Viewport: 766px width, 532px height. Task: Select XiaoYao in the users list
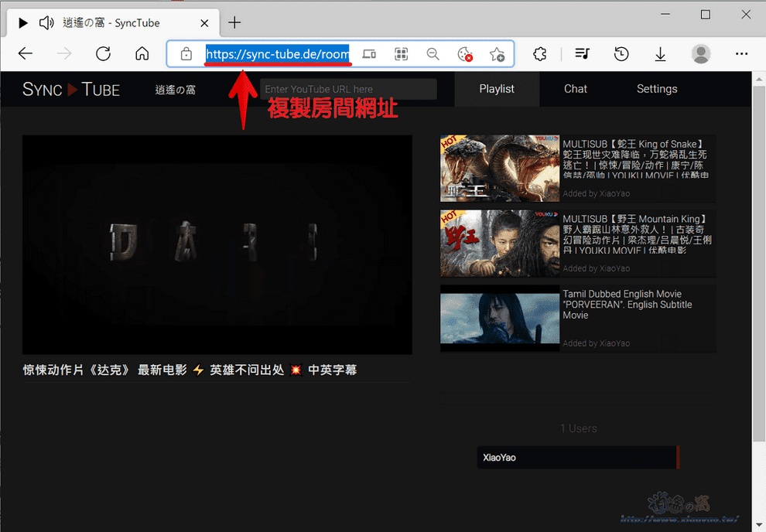pyautogui.click(x=576, y=457)
